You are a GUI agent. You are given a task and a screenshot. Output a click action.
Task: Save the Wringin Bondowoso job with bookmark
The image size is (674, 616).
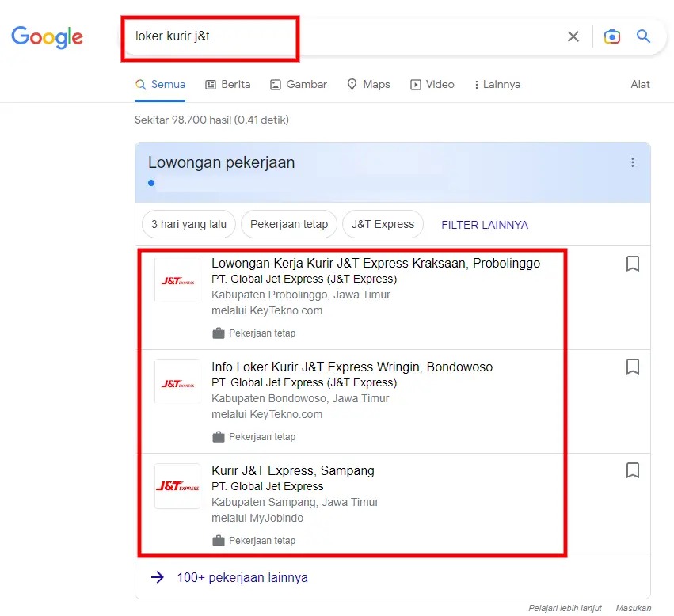(x=632, y=367)
